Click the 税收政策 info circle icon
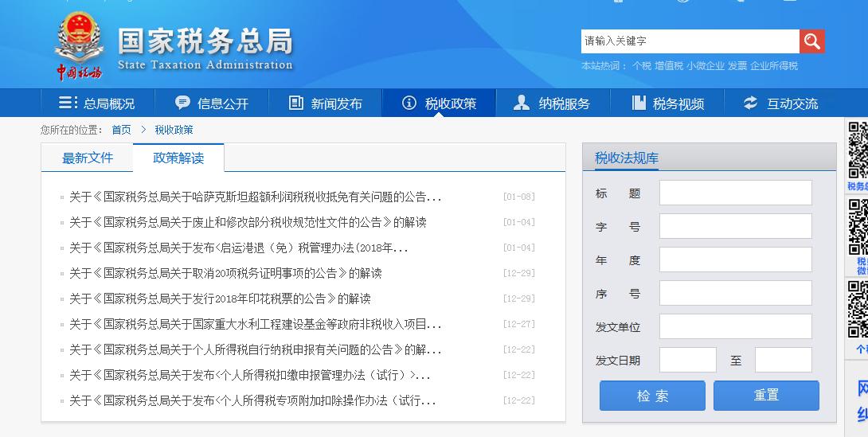868x437 pixels. click(409, 103)
